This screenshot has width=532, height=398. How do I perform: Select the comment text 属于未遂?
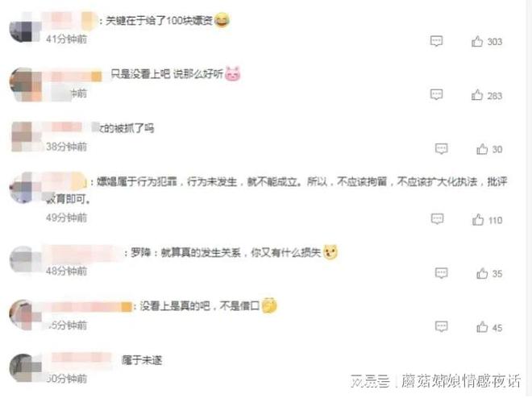pyautogui.click(x=142, y=360)
